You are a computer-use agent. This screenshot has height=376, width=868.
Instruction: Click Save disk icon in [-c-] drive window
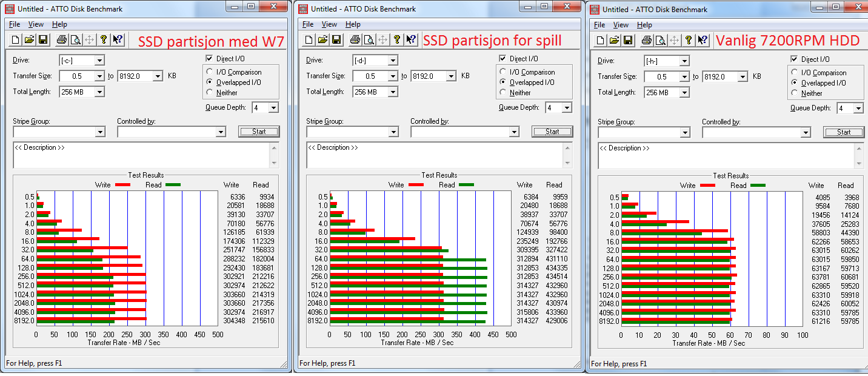[x=43, y=40]
